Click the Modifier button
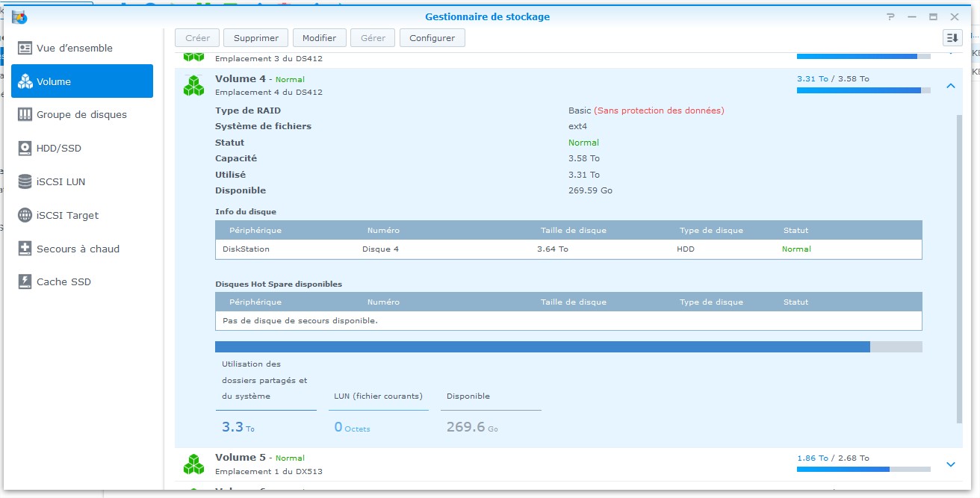 pyautogui.click(x=319, y=38)
